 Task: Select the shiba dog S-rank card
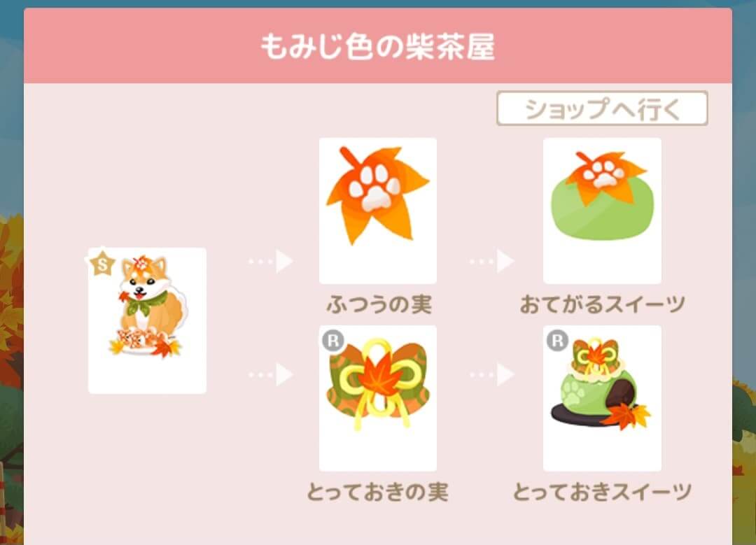pos(147,320)
